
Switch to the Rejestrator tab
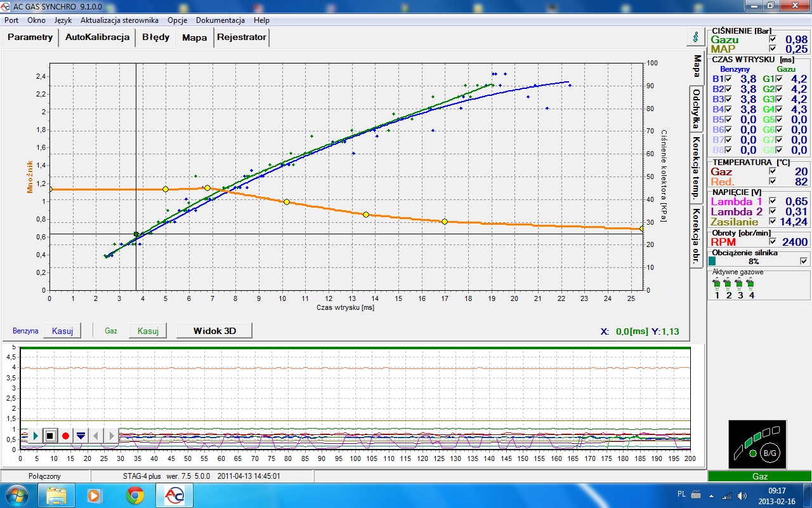click(242, 37)
